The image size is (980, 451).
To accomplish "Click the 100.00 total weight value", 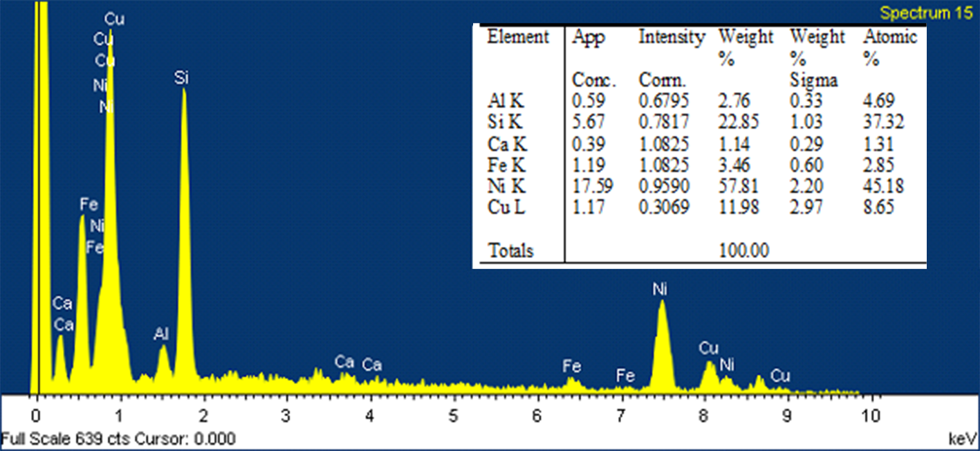I will [744, 250].
